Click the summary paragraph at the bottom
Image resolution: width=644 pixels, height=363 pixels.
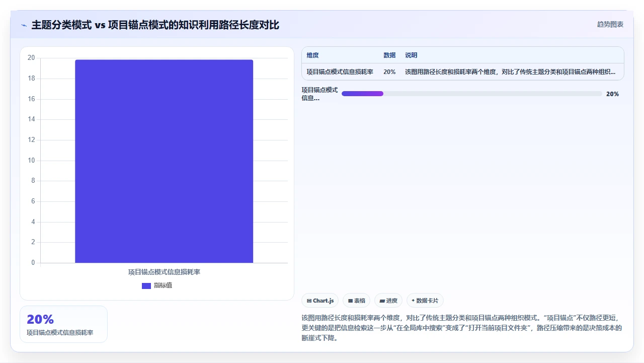coord(462,328)
